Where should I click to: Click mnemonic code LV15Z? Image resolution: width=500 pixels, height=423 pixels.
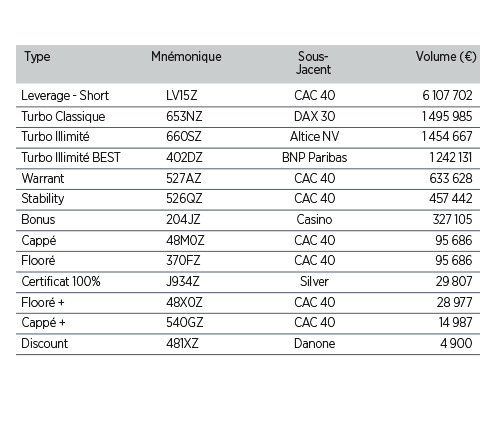pos(182,96)
